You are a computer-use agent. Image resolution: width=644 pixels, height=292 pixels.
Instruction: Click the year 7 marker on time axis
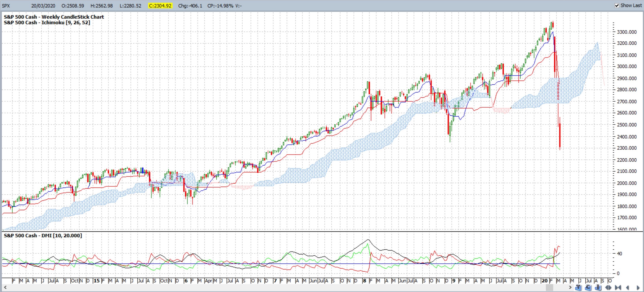[x=275, y=281]
